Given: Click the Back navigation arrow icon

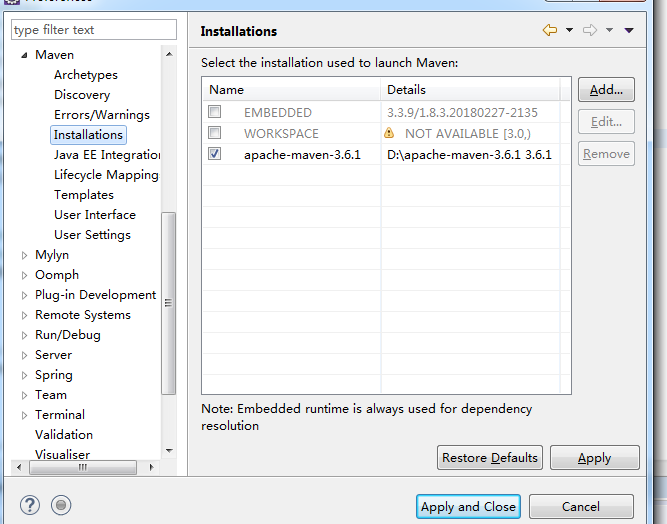Looking at the screenshot, I should (550, 30).
